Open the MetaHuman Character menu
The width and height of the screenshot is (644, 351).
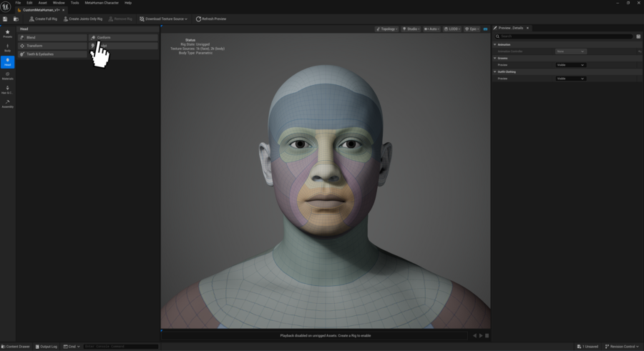(x=102, y=3)
